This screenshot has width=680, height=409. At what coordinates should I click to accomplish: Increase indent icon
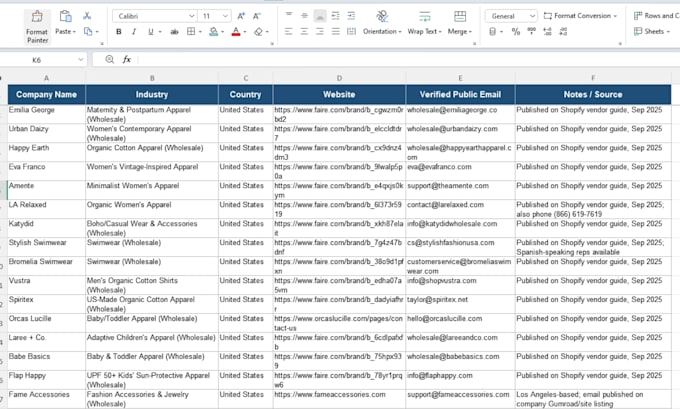[351, 16]
